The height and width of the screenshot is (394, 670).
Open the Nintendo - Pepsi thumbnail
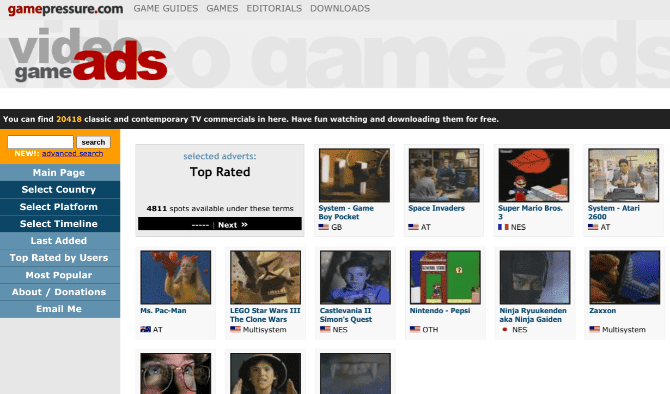click(x=445, y=277)
